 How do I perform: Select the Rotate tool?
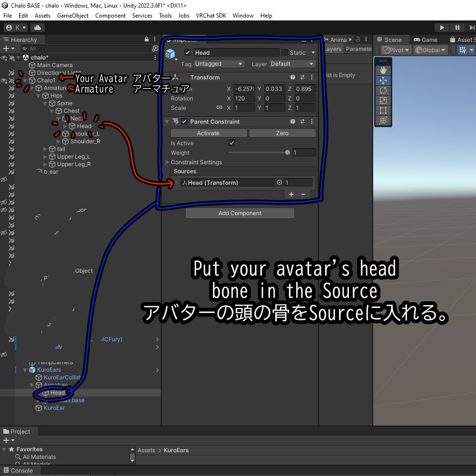383,90
